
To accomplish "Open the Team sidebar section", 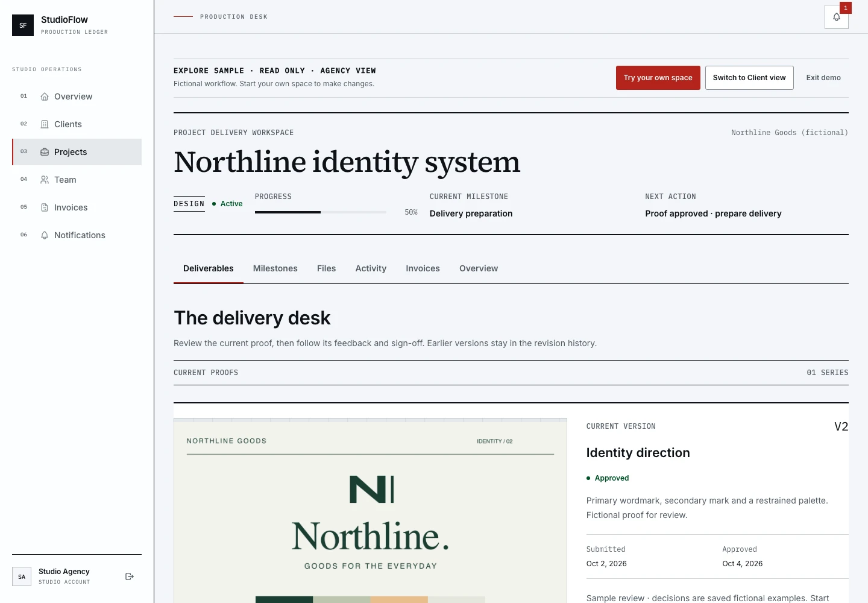I will click(x=77, y=180).
